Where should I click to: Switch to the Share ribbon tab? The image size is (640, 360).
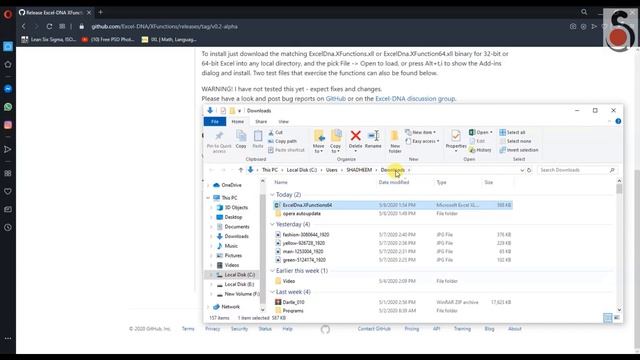[261, 122]
